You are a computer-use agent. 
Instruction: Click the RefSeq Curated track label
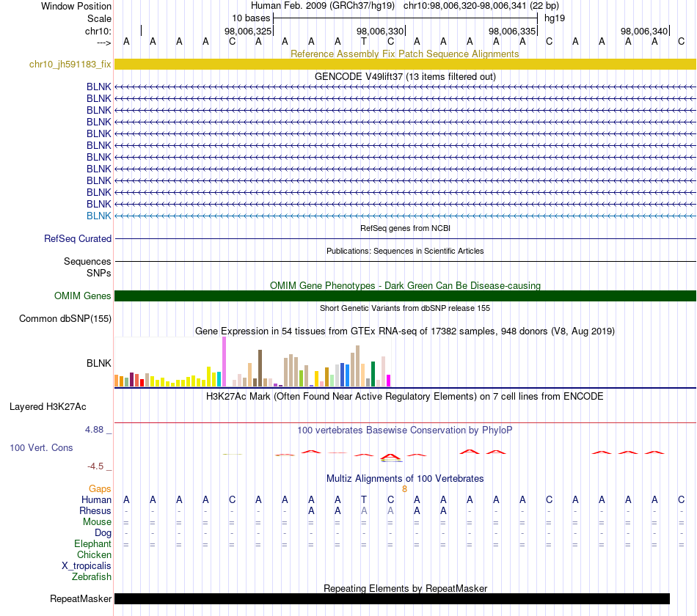point(77,238)
